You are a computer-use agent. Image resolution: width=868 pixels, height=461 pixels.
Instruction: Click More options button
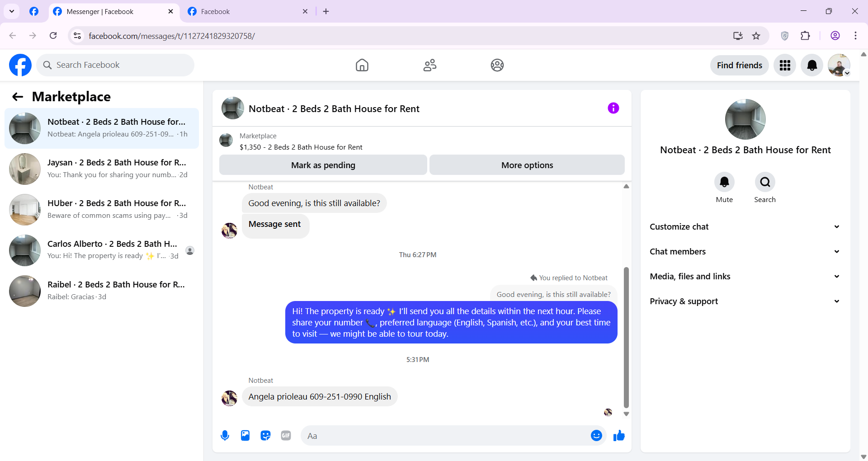[x=527, y=165]
